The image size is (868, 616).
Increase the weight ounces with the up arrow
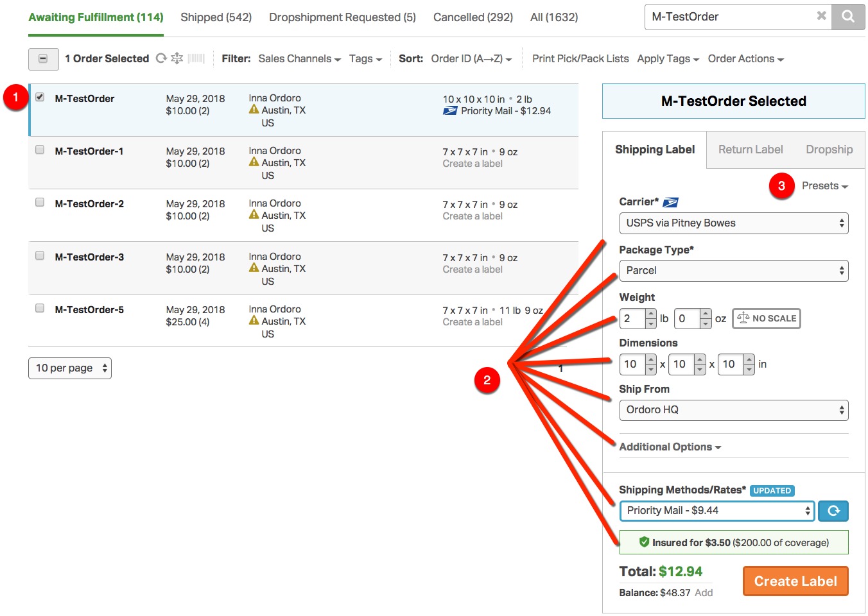(706, 314)
